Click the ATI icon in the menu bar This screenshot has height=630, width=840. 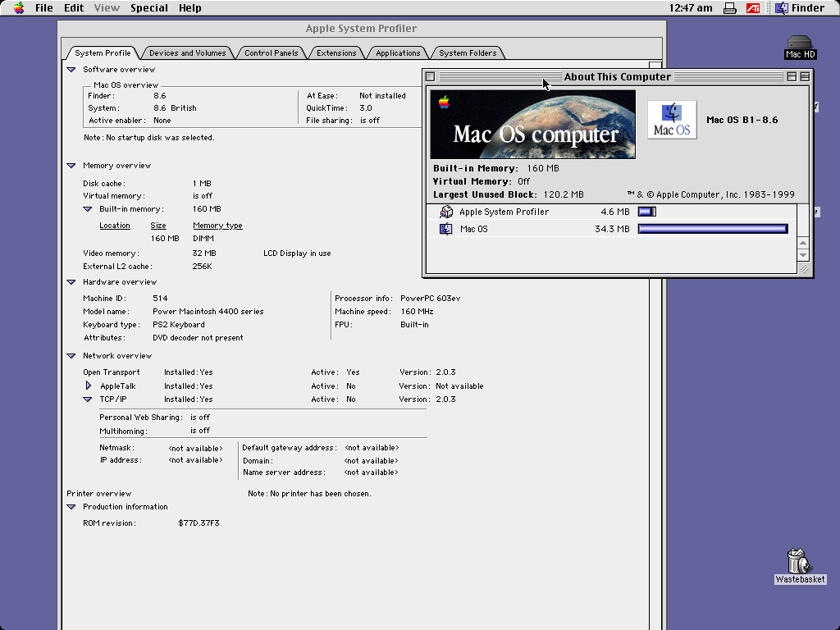tap(753, 8)
